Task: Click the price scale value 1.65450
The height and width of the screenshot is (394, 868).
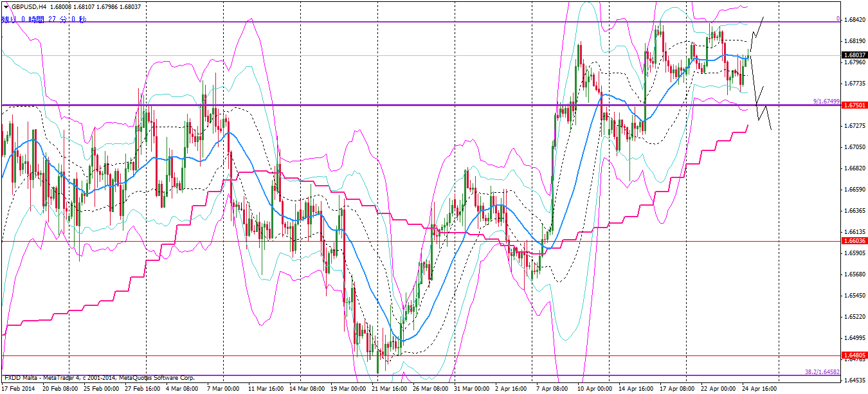Action: click(854, 296)
